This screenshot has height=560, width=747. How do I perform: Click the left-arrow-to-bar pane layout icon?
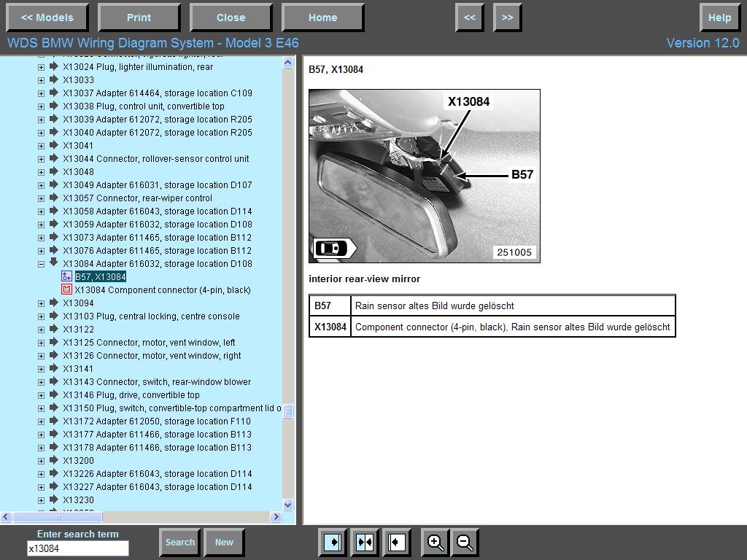[x=396, y=542]
